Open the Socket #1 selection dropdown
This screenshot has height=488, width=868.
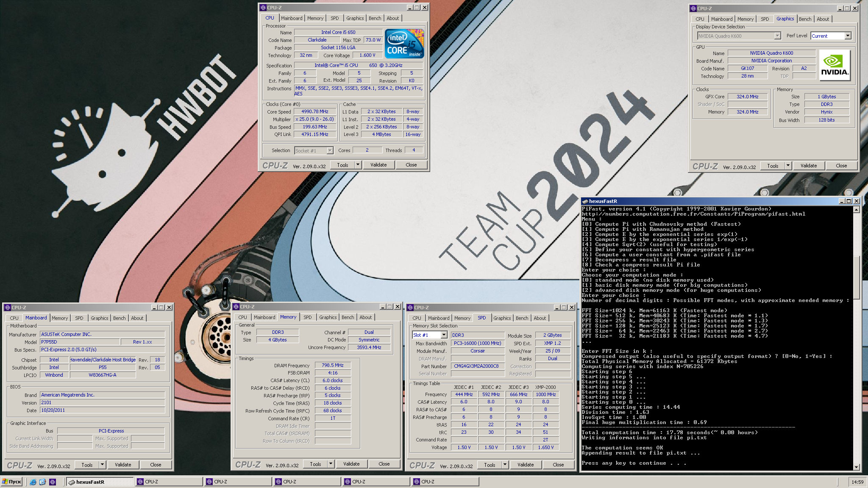[330, 151]
